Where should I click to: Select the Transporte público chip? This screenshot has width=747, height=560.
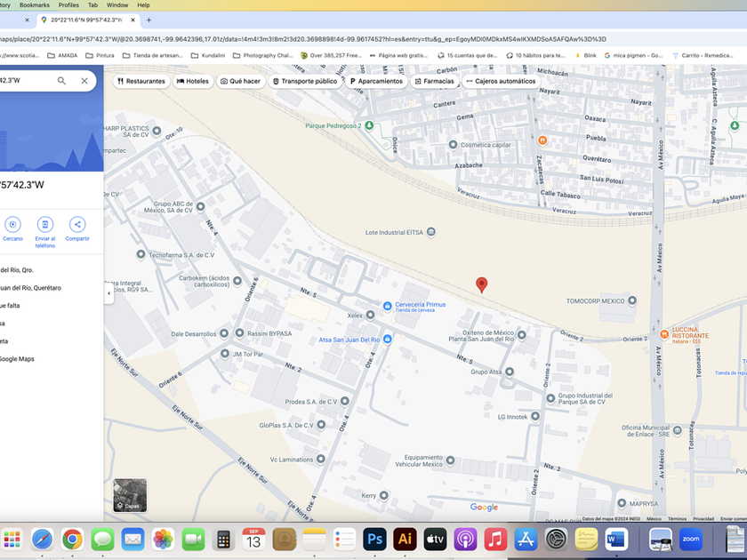[305, 81]
